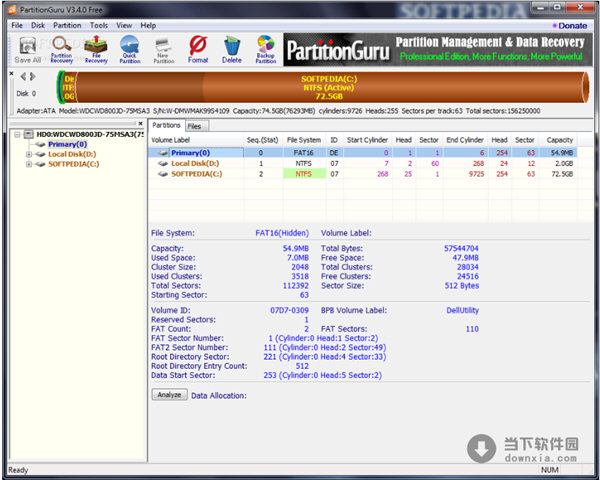Viewport: 600px width, 480px height.
Task: Click the PartitionGuru title bar app icon
Action: click(13, 10)
